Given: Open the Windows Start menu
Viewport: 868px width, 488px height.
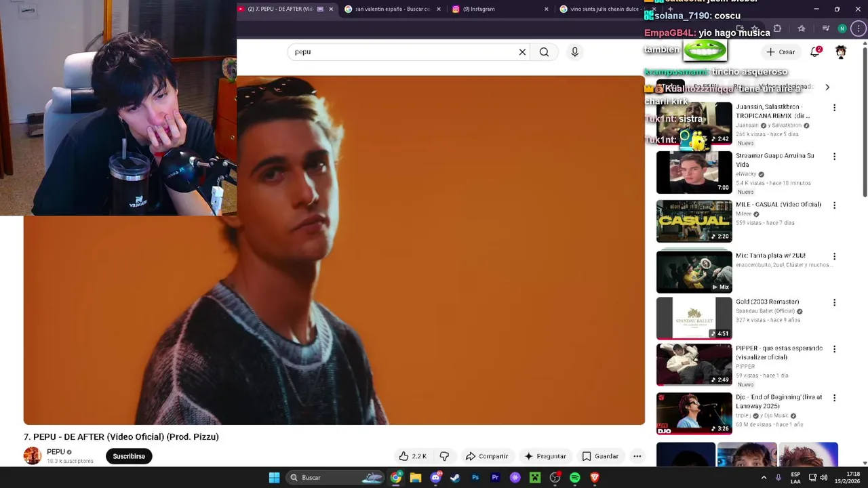Looking at the screenshot, I should [x=274, y=477].
